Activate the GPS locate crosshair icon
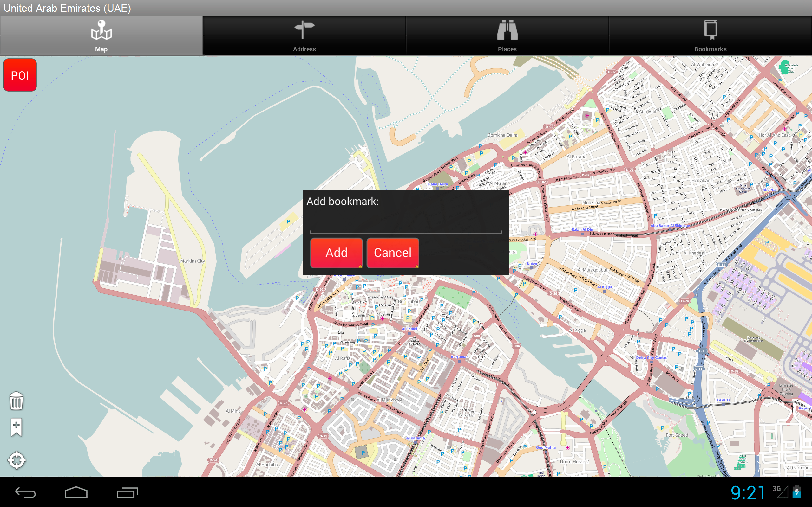Screen dimensions: 812x507 pyautogui.click(x=16, y=460)
